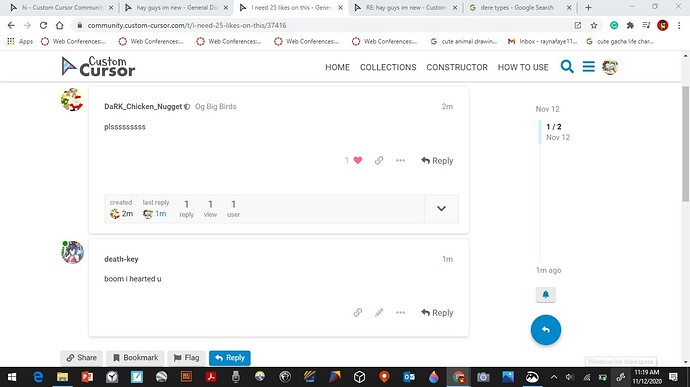Copy link icon on death-key's post
The height and width of the screenshot is (387, 690).
click(358, 313)
